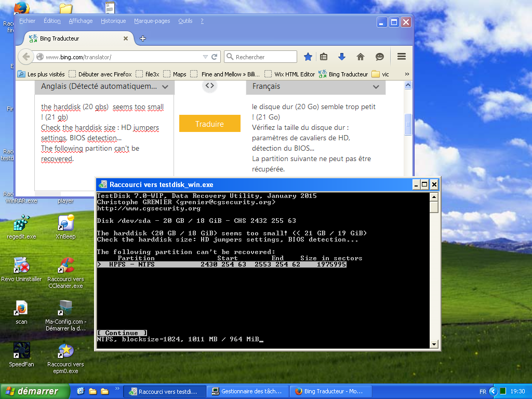Click the Internet Explorer quick launch icon
Viewport: 532px width, 399px height.
[x=81, y=391]
